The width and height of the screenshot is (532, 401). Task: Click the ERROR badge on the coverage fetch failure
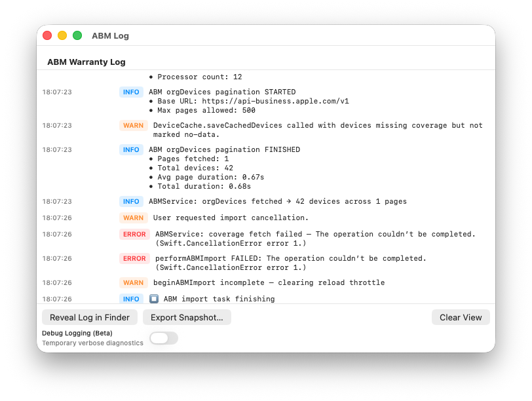click(134, 234)
